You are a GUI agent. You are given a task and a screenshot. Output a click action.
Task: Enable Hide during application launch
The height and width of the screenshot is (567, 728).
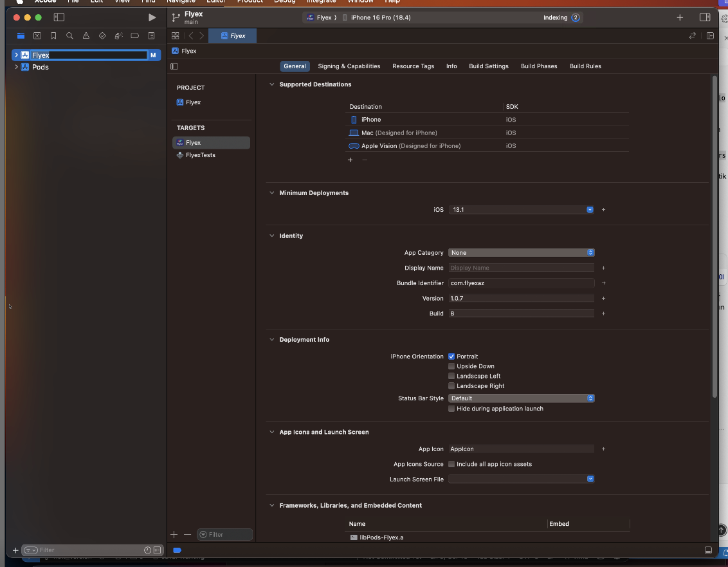(x=451, y=409)
